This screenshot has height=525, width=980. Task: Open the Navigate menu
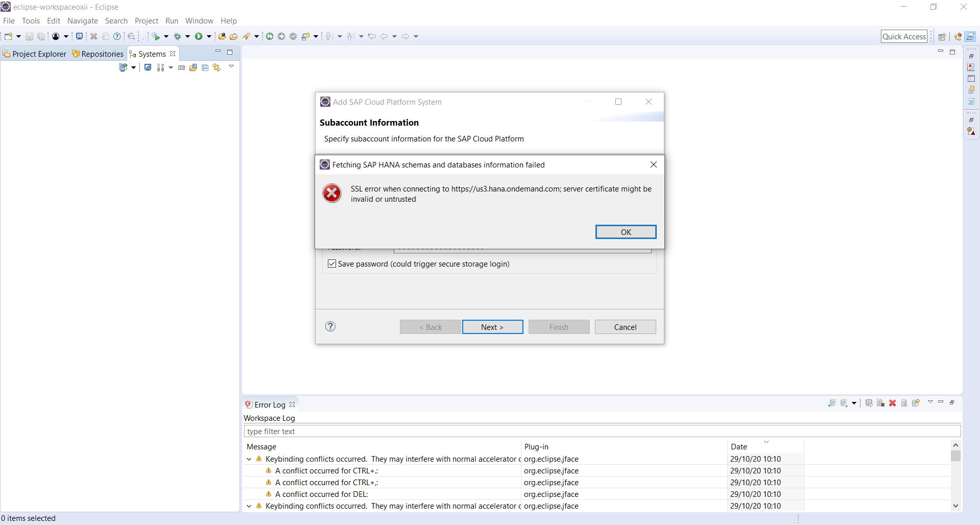pyautogui.click(x=83, y=21)
